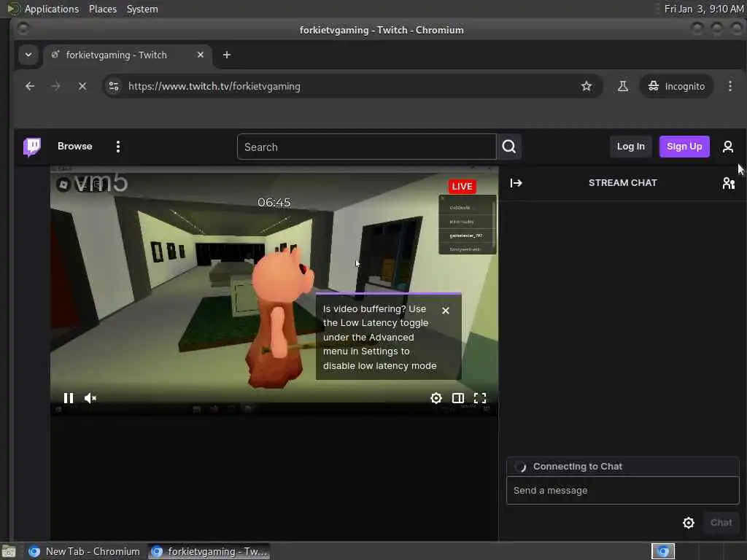View site information for twitch.tv
Image resolution: width=747 pixels, height=560 pixels.
(114, 86)
